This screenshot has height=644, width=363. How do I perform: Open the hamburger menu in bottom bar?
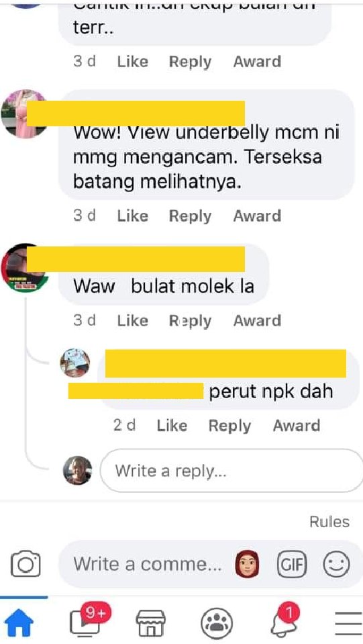pyautogui.click(x=348, y=623)
